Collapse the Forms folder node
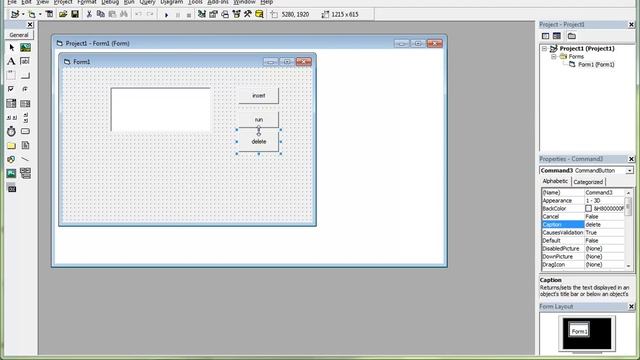The height and width of the screenshot is (360, 640). click(554, 56)
